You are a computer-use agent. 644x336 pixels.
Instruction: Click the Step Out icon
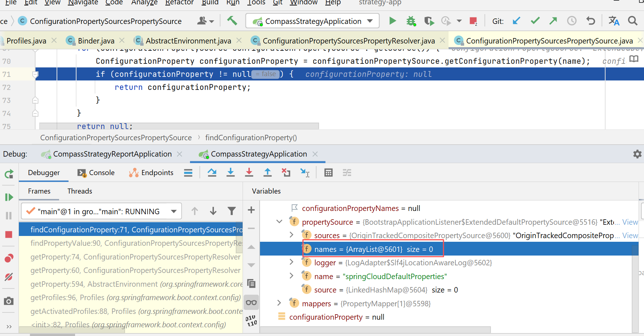[268, 173]
